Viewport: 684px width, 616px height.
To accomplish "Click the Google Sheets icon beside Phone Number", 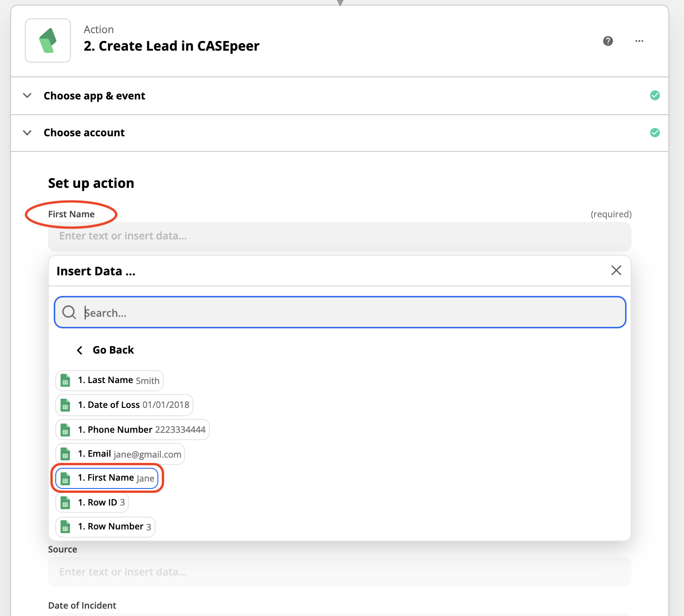I will click(65, 430).
